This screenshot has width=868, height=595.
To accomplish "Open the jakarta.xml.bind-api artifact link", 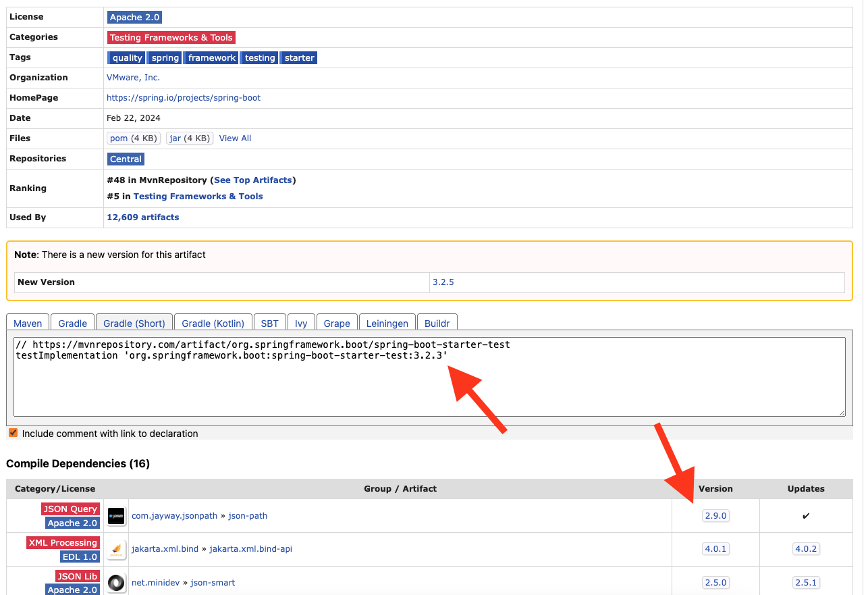I will tap(250, 549).
